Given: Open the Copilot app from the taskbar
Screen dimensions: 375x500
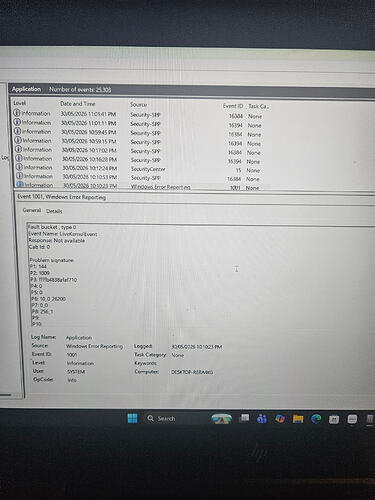Looking at the screenshot, I should [280, 419].
